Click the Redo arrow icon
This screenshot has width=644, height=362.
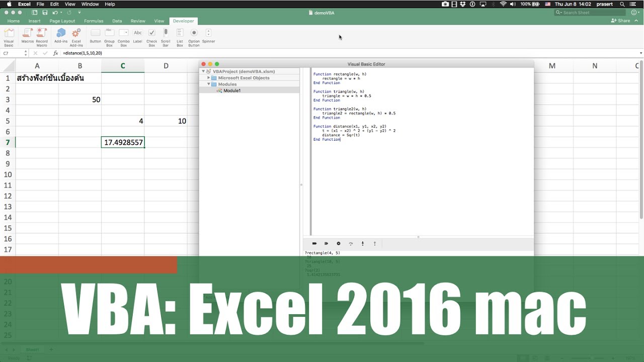[x=69, y=13]
